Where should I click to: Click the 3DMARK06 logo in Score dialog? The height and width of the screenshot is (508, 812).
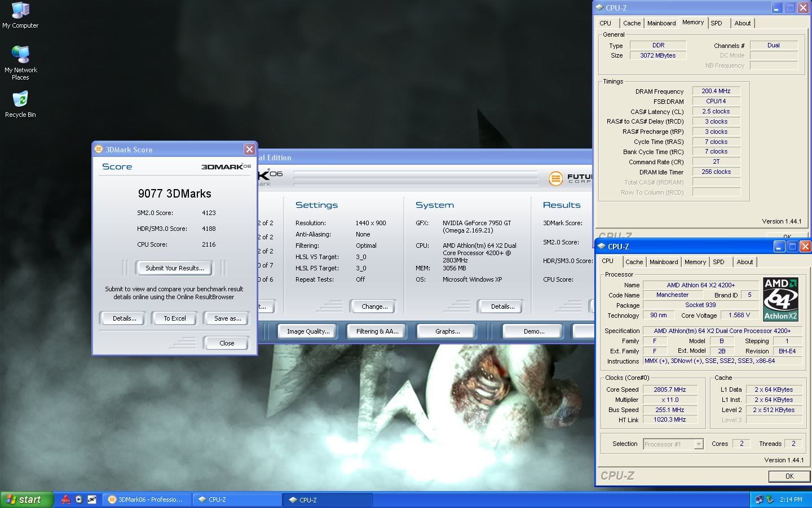pyautogui.click(x=226, y=167)
